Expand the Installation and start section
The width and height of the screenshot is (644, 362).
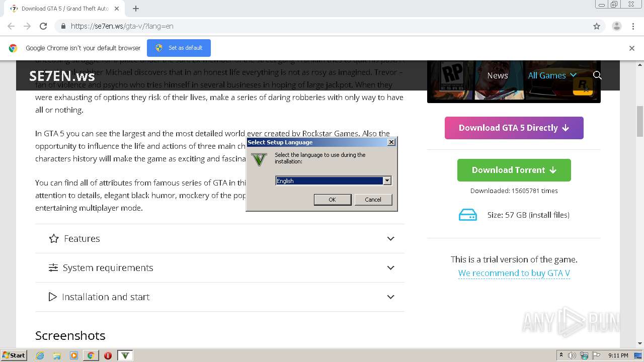[x=220, y=297]
